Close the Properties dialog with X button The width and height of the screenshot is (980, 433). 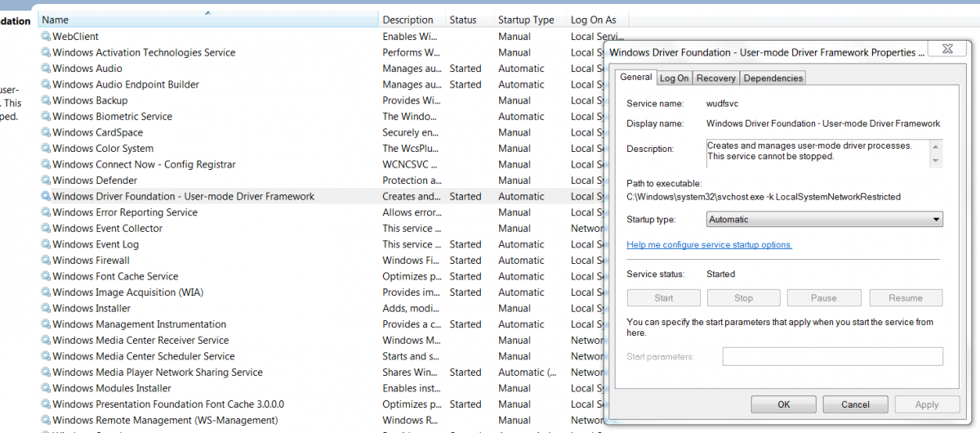coord(947,50)
